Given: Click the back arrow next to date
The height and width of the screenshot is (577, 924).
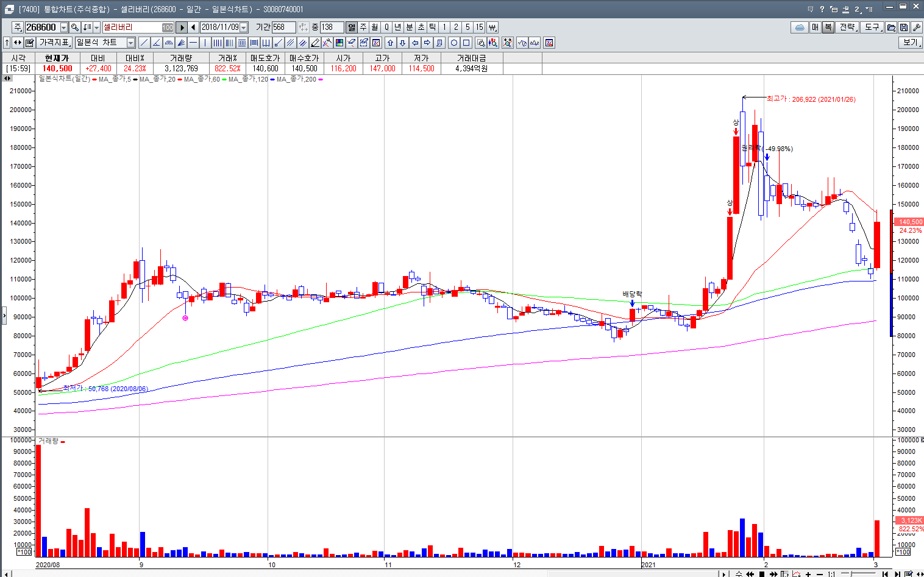Looking at the screenshot, I should 193,27.
